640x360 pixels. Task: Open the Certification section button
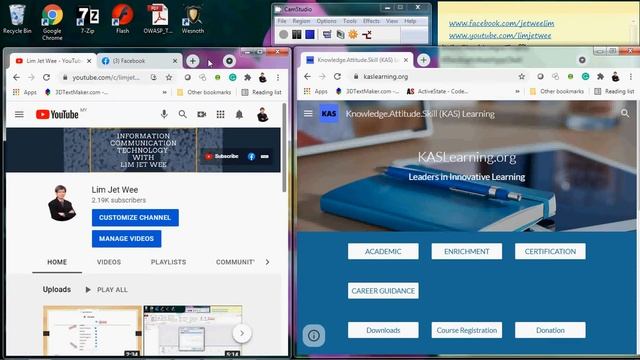pos(550,251)
